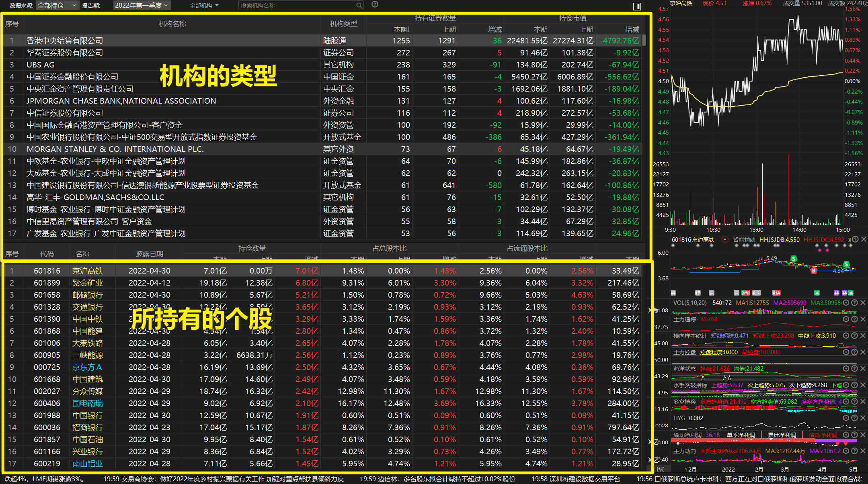Click the search magnifier icon
Screen dimensions: 868x484
[359, 6]
